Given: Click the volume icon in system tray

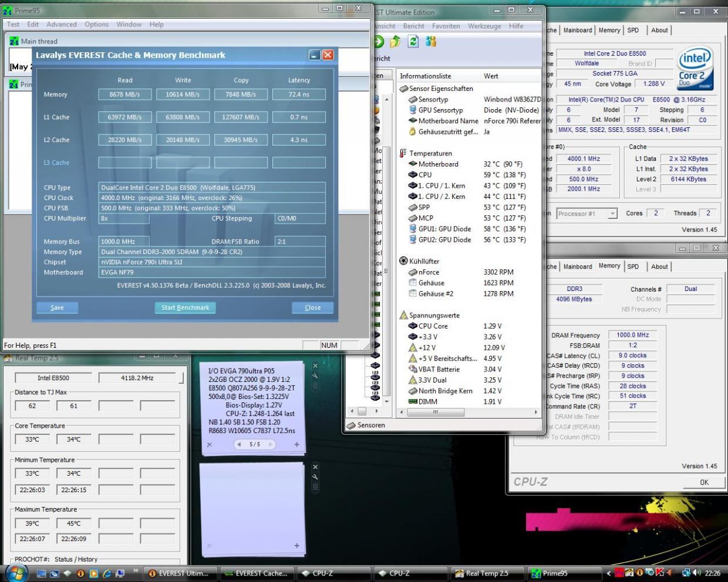Looking at the screenshot, I should coord(697,573).
